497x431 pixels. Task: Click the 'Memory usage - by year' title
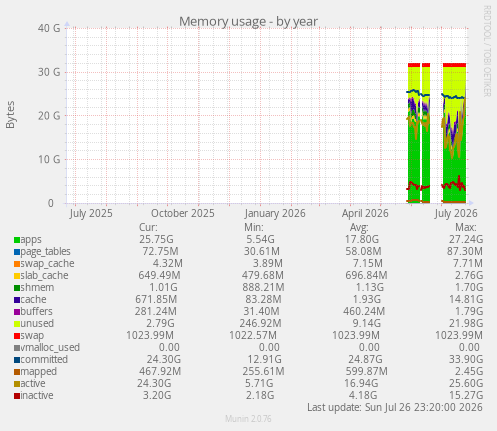click(248, 22)
